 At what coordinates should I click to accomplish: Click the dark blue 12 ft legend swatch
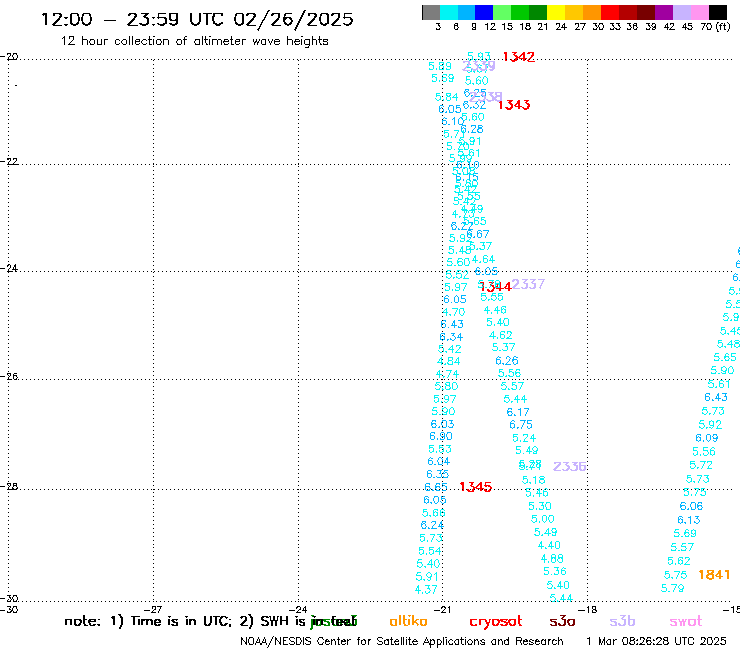[484, 12]
